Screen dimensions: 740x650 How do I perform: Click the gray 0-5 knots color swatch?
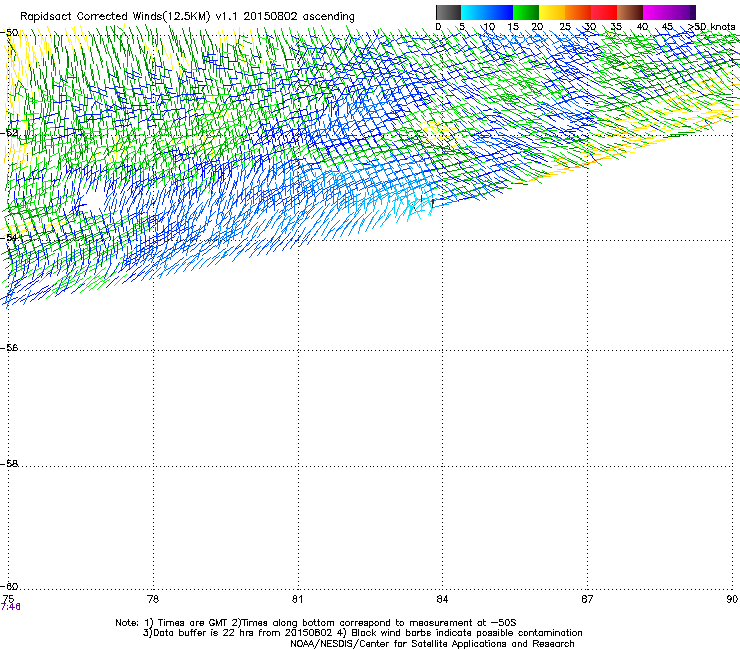[448, 12]
